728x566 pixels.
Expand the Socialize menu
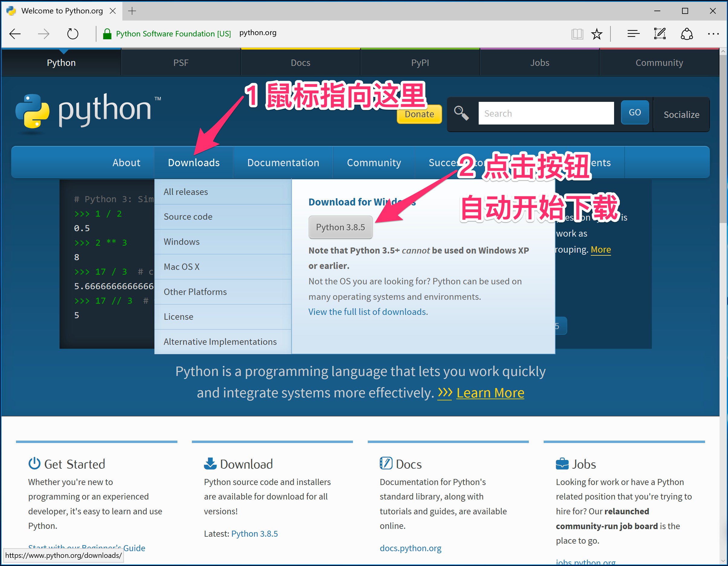(681, 115)
